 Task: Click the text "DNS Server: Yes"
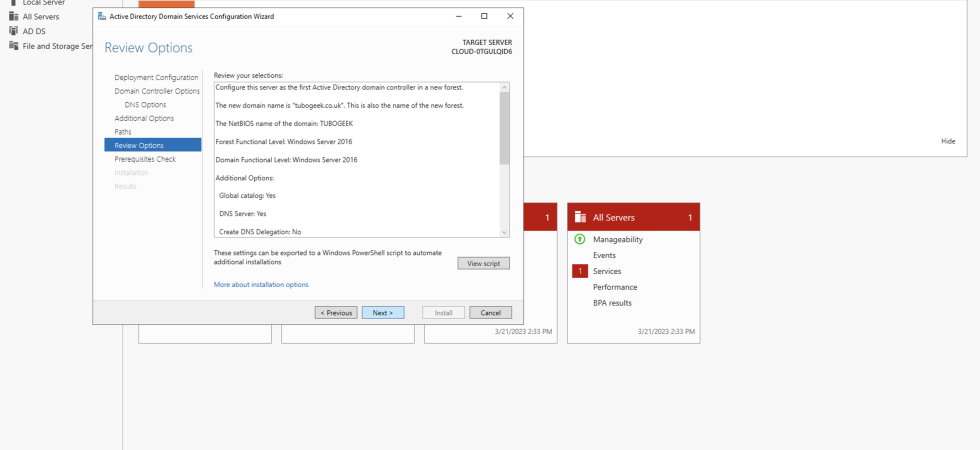coord(242,214)
